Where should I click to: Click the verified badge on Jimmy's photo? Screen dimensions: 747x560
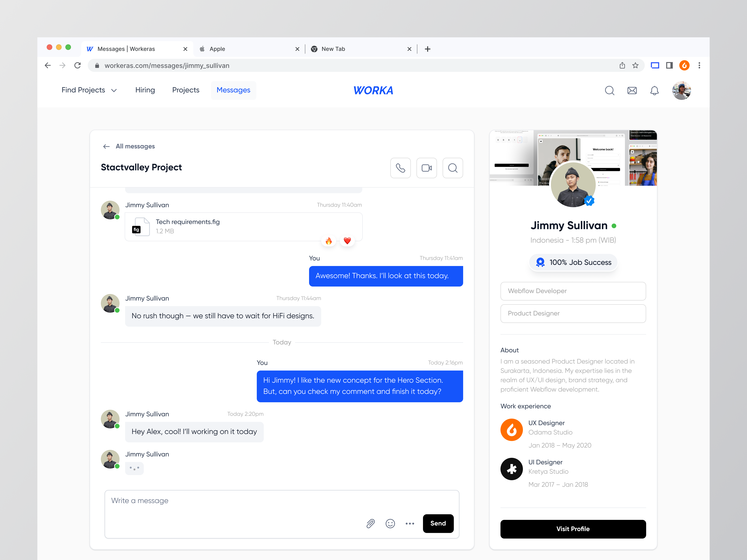[589, 201]
